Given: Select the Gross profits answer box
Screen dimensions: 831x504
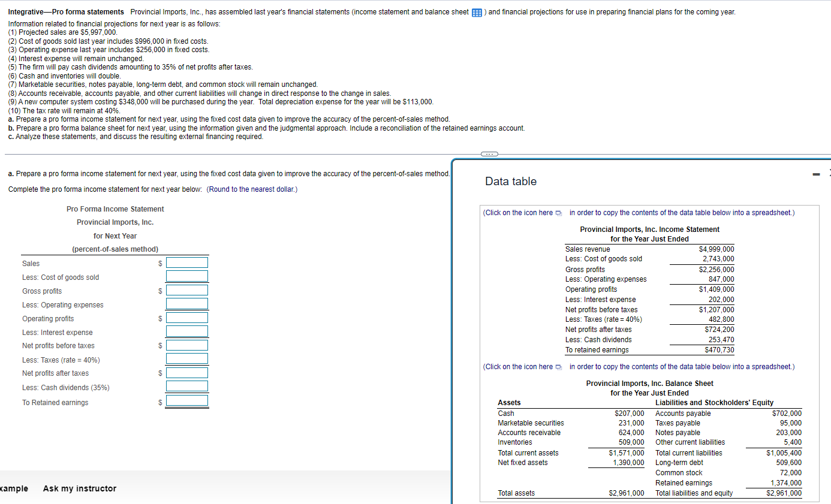Looking at the screenshot, I should point(187,290).
